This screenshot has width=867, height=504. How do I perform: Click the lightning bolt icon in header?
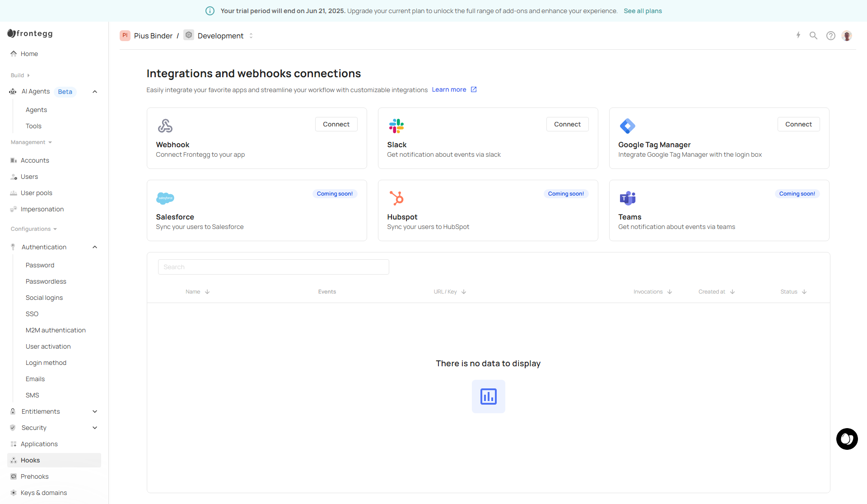tap(798, 35)
